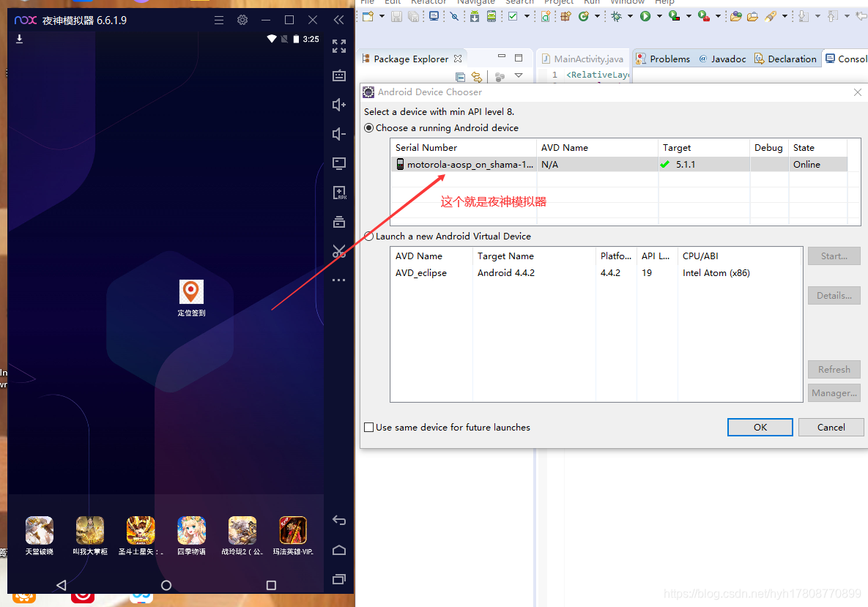Open the Navigate menu in Eclipse
The image size is (868, 607).
(475, 2)
